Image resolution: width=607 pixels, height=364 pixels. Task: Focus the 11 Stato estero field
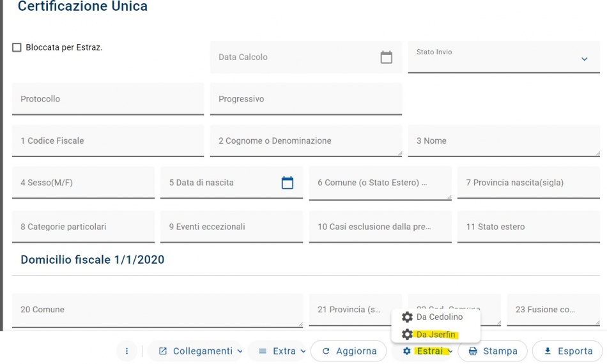coord(528,227)
